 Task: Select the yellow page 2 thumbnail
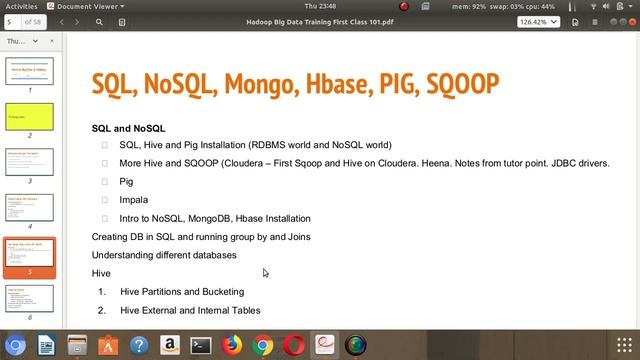click(29, 117)
